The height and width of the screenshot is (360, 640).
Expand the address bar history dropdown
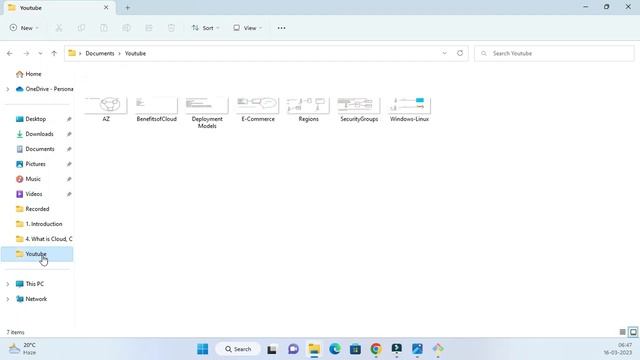pyautogui.click(x=444, y=53)
